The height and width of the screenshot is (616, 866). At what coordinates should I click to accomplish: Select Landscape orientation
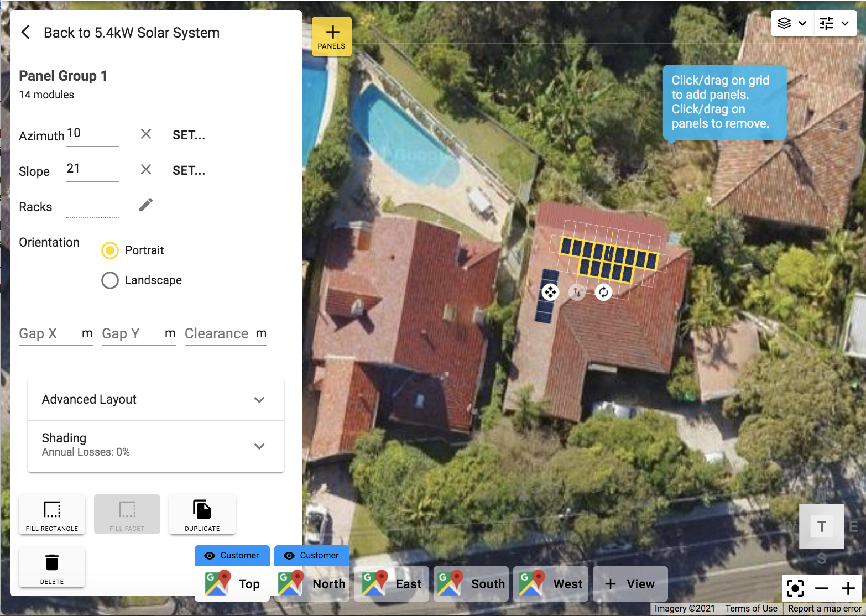110,280
